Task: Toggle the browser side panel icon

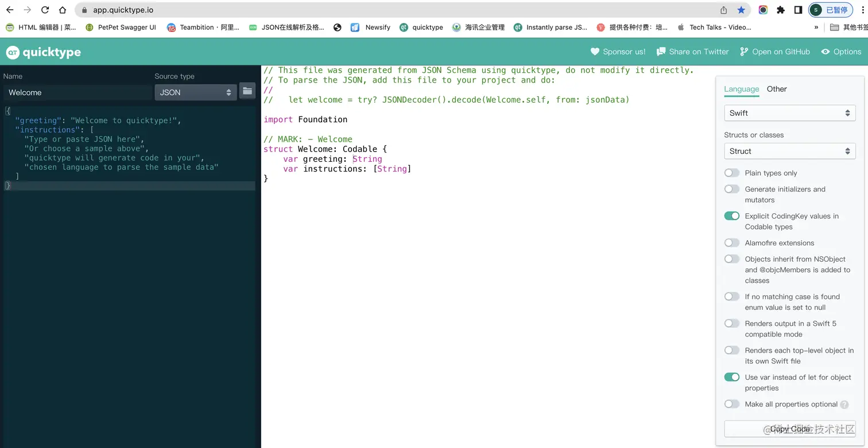Action: (x=798, y=10)
